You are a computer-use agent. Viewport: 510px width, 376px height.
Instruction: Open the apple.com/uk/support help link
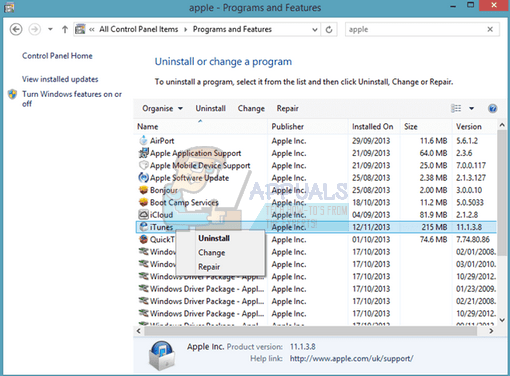[351, 359]
